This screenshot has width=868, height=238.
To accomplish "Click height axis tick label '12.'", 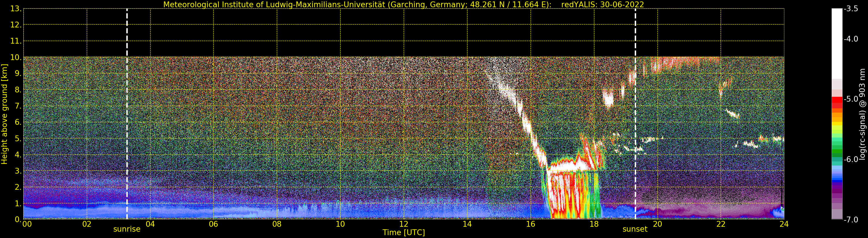I will pyautogui.click(x=16, y=25).
